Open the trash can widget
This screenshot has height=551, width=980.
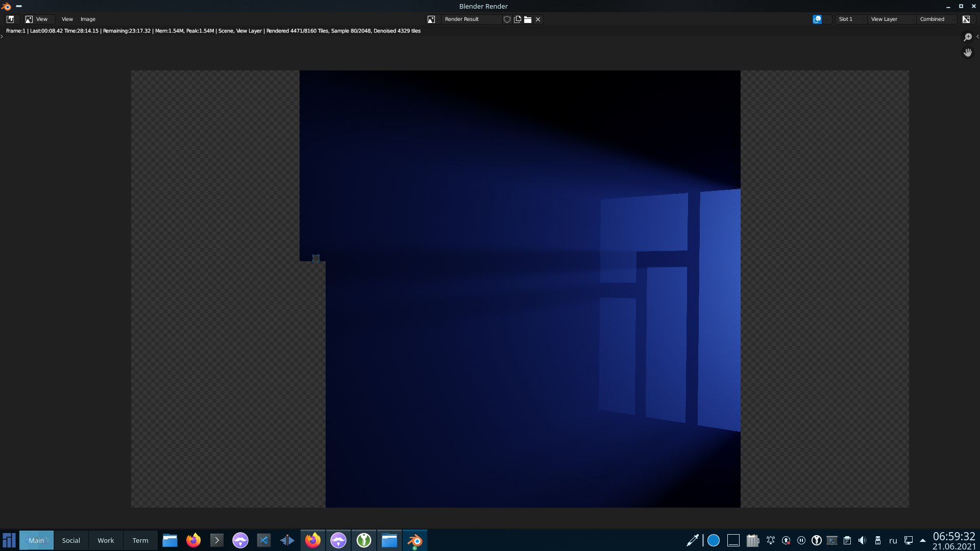point(753,540)
